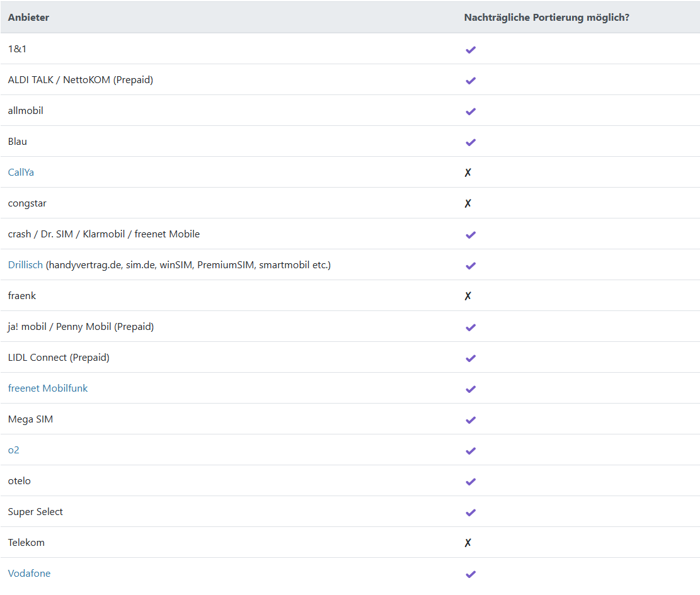
Task: Click the X mark in the Telekom row
Action: 468,543
